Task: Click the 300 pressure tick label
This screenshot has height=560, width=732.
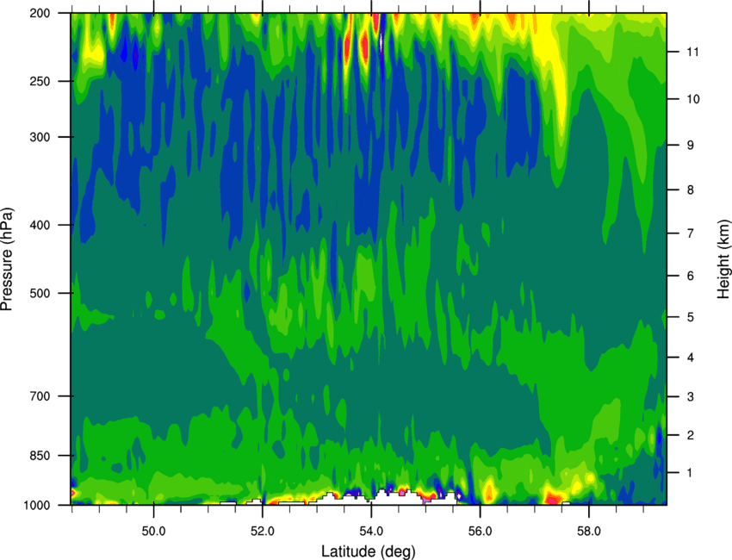Action: 40,137
